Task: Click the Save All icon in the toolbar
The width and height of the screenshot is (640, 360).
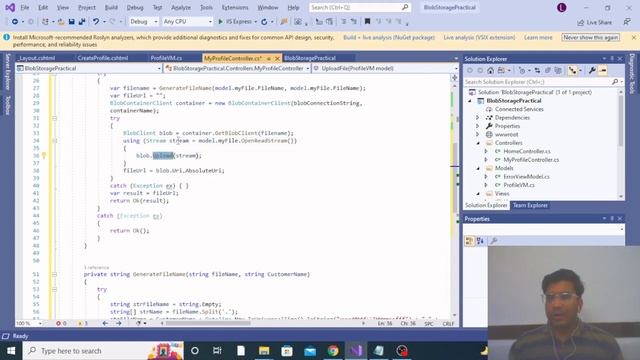Action: [82, 22]
